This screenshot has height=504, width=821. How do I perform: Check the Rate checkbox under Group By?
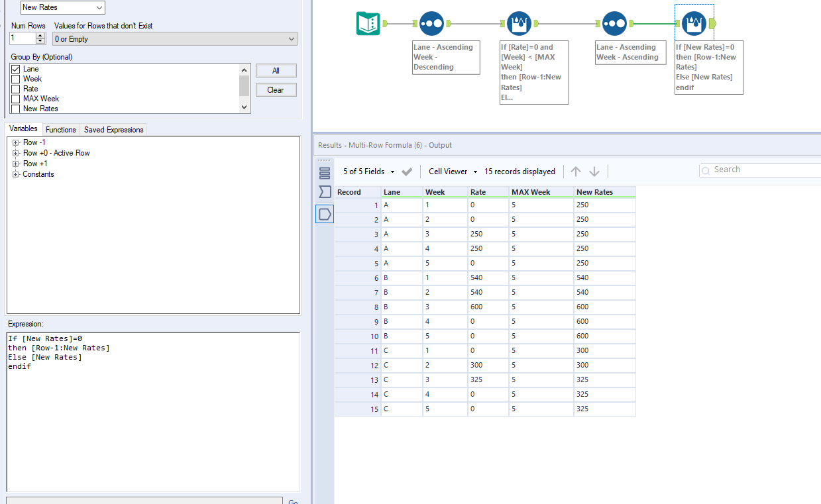click(15, 88)
